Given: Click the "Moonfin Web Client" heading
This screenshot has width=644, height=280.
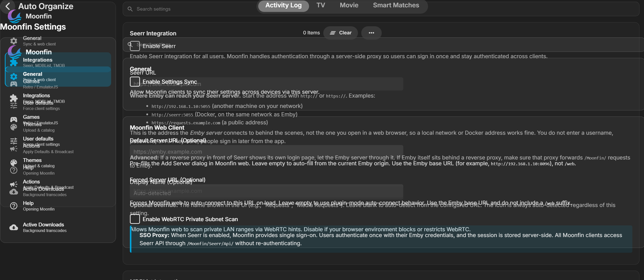Looking at the screenshot, I should 157,128.
